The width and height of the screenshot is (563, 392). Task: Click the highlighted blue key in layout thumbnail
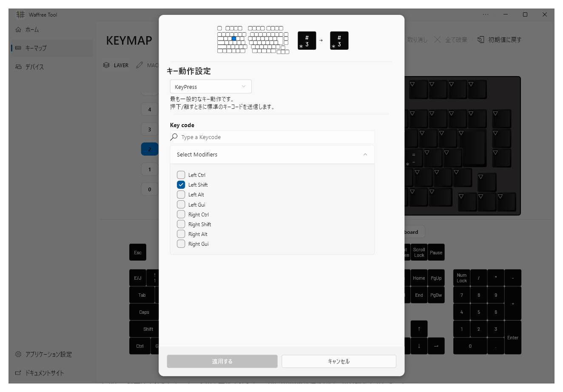pos(234,39)
